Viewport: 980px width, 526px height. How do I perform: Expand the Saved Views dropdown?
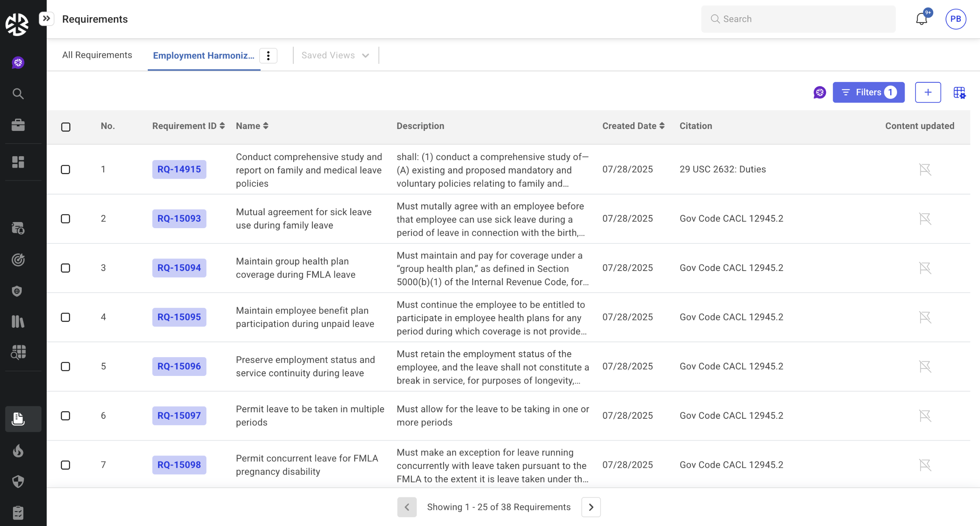coord(335,56)
